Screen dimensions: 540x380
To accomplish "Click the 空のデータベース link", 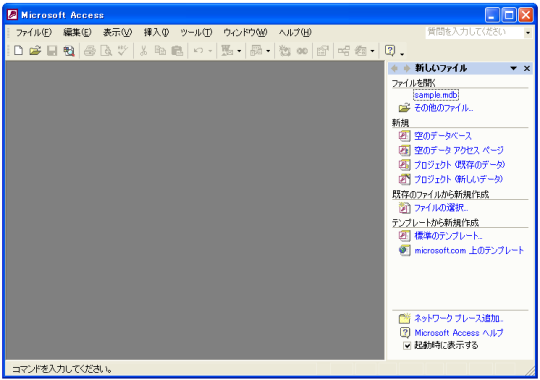I will 443,136.
